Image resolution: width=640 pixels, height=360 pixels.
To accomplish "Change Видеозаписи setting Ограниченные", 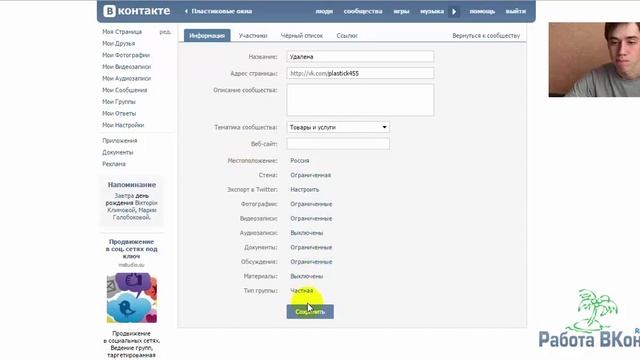I will [x=311, y=219].
